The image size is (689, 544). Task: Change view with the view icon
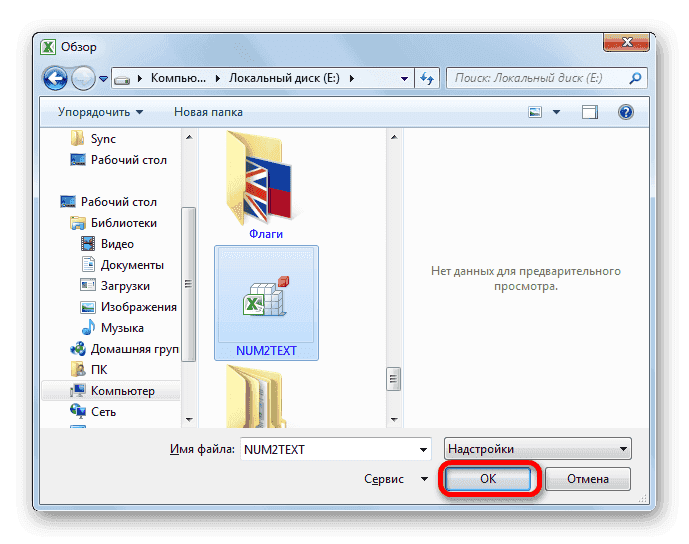click(535, 112)
